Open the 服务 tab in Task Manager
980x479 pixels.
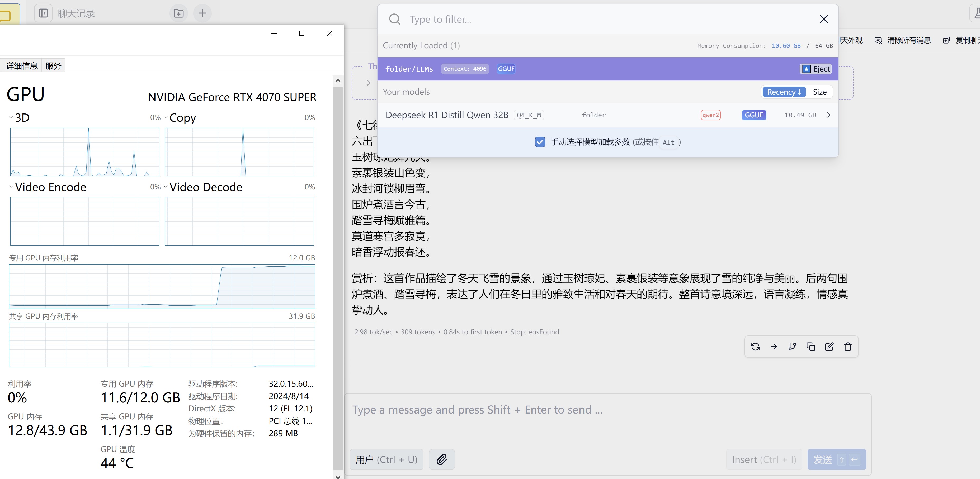[x=53, y=66]
